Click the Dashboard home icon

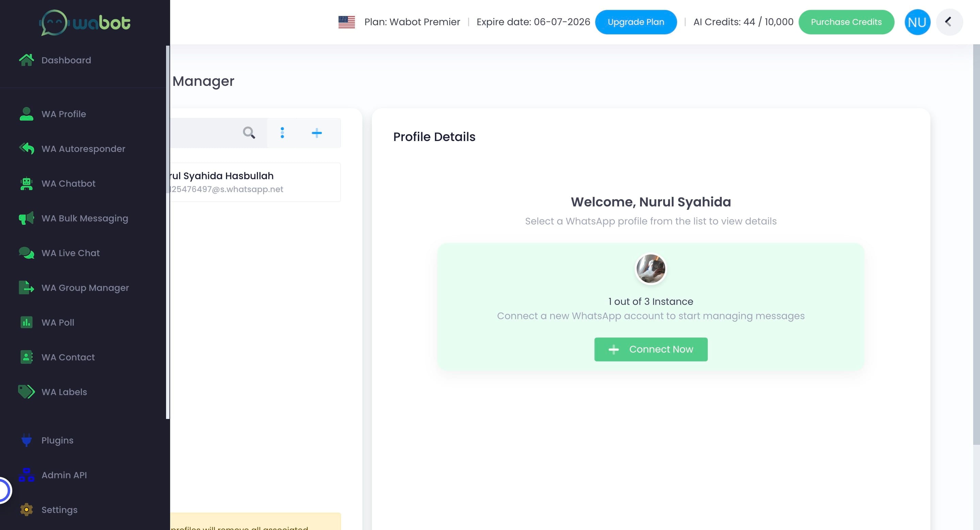26,60
